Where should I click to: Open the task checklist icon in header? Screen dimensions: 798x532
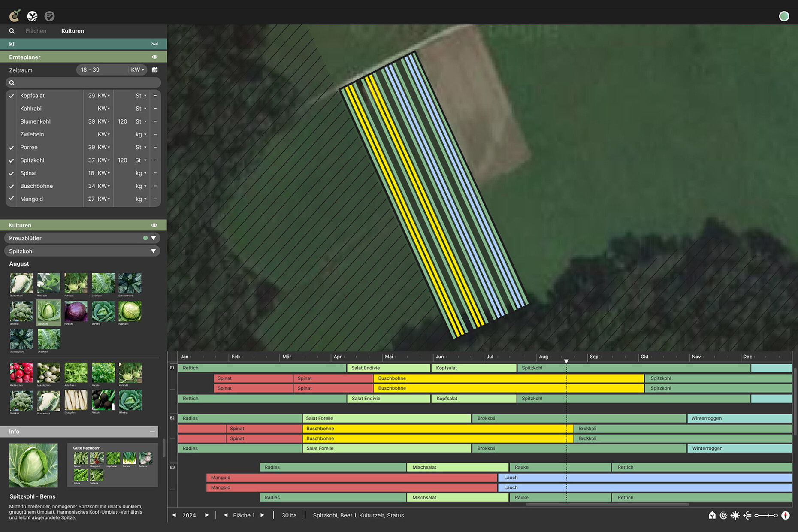[x=50, y=16]
